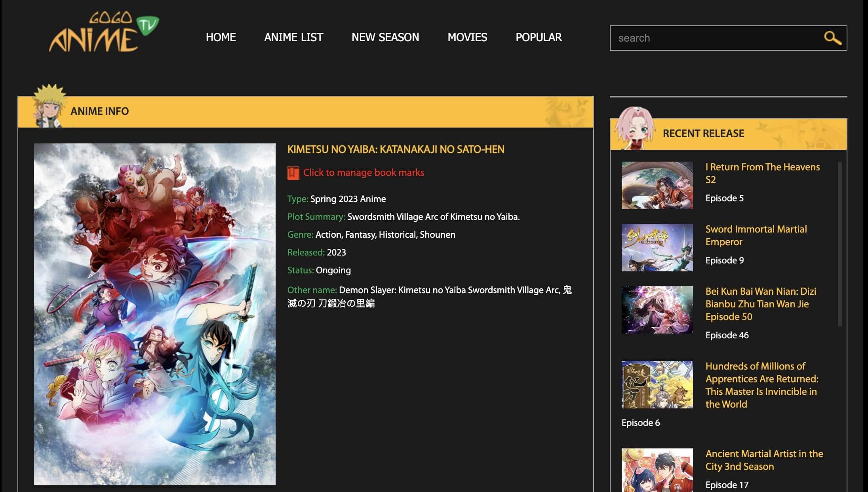The height and width of the screenshot is (492, 868).
Task: Navigate to MOVIES section
Action: (x=467, y=37)
